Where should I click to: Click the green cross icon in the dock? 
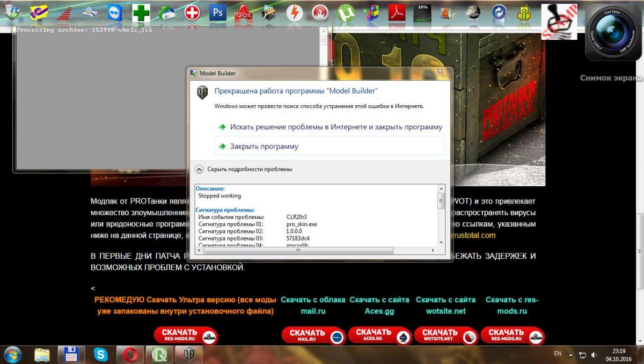141,12
